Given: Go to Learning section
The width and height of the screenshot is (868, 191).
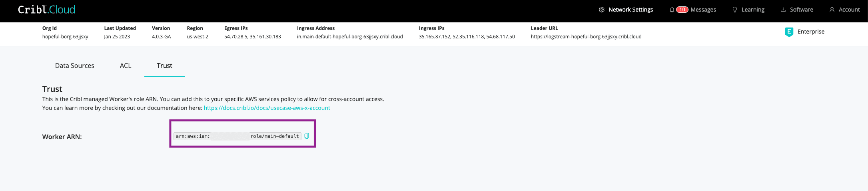Looking at the screenshot, I should (x=753, y=10).
